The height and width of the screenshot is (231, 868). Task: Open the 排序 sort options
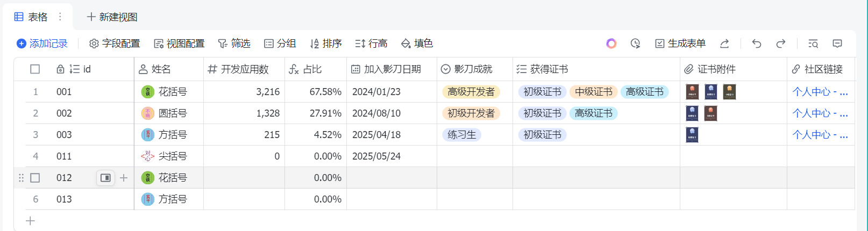(x=326, y=44)
